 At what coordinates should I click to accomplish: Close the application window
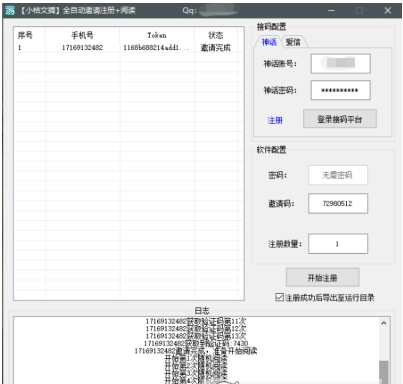pos(388,11)
